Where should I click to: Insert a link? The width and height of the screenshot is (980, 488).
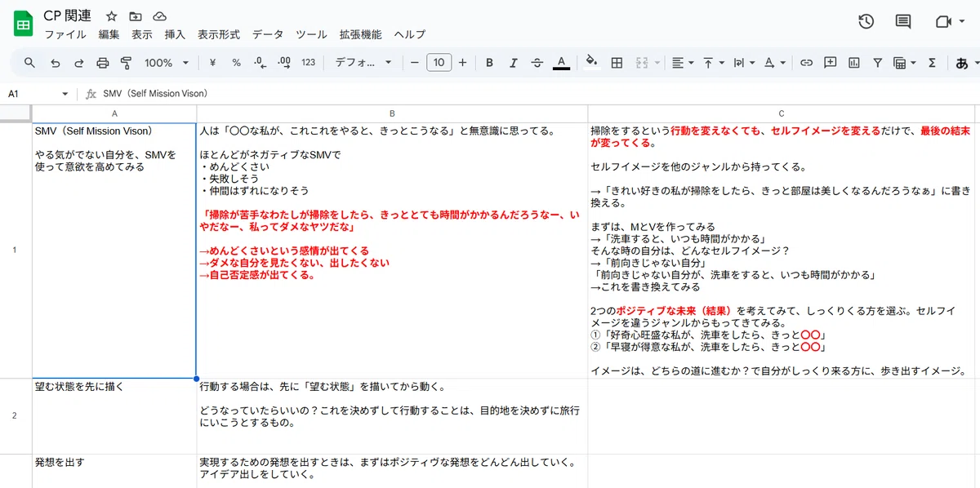click(806, 63)
